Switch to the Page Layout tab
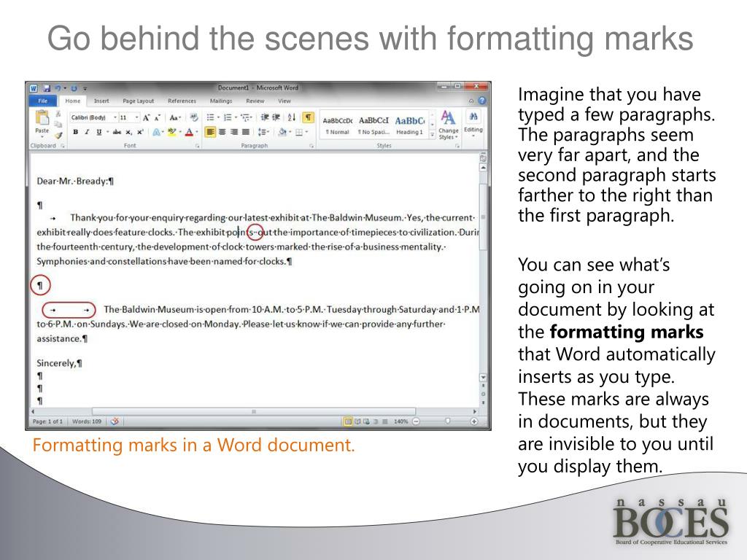This screenshot has width=747, height=560. (138, 101)
